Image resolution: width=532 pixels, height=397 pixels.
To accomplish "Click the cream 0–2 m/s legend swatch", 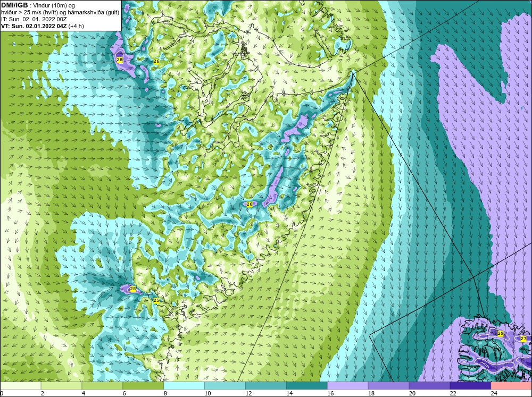I will coord(20,385).
